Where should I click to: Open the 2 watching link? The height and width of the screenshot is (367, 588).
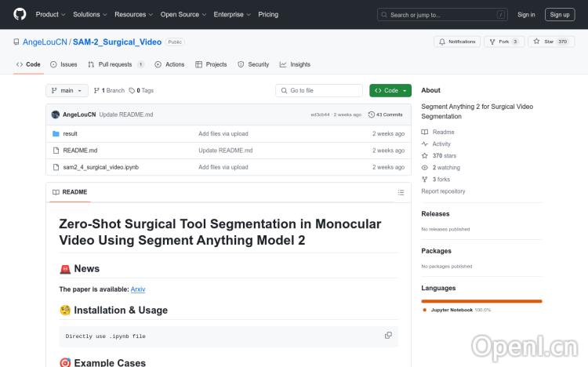441,167
